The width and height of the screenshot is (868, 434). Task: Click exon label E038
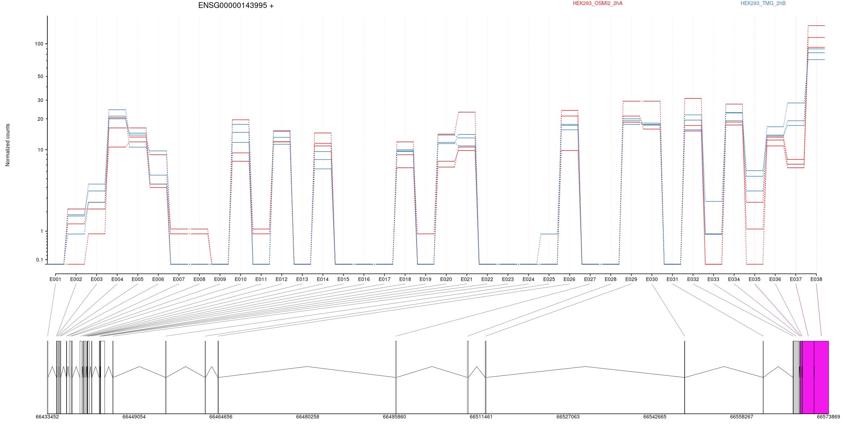816,279
